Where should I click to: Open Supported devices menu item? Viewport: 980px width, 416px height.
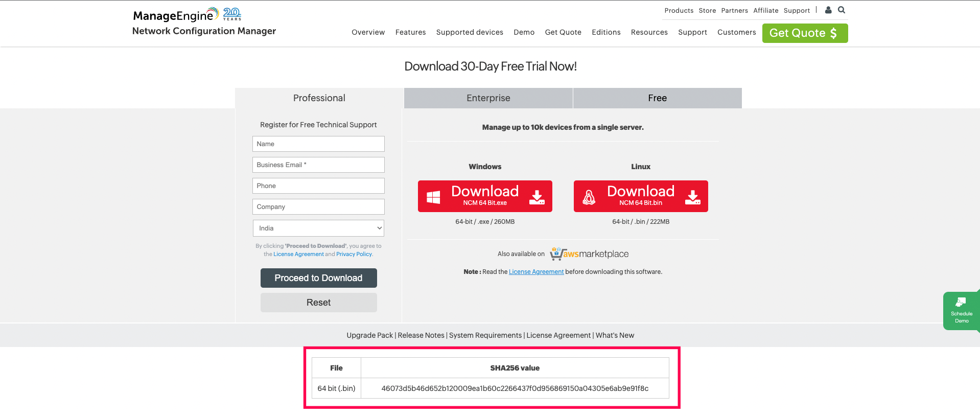click(470, 32)
